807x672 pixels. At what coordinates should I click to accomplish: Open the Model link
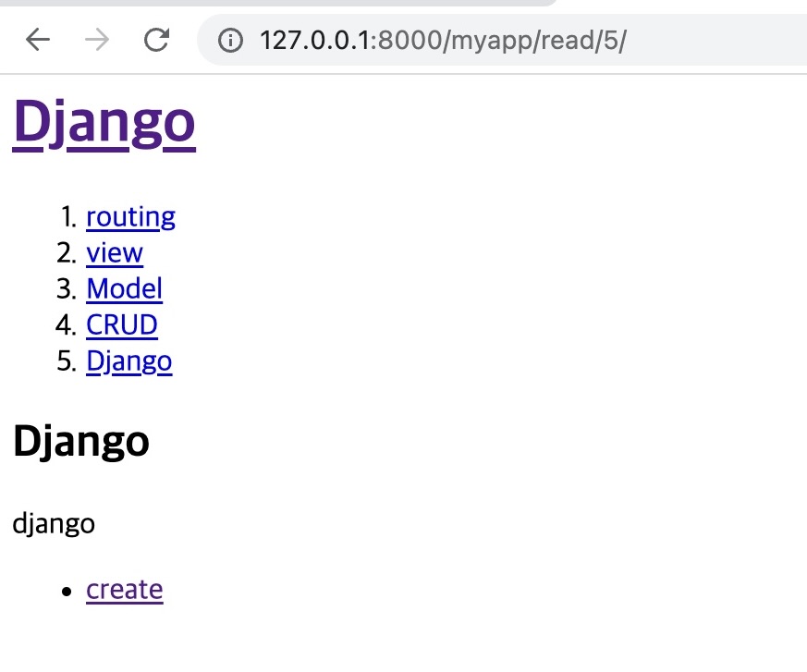[124, 288]
